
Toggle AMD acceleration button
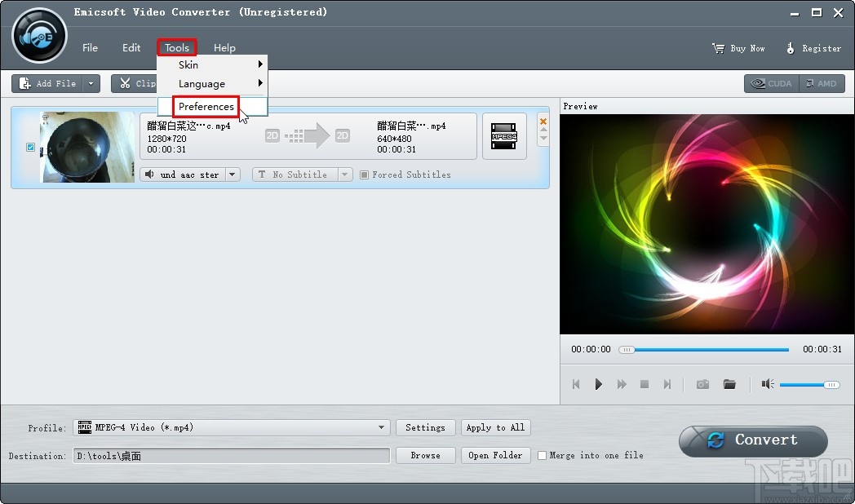822,83
